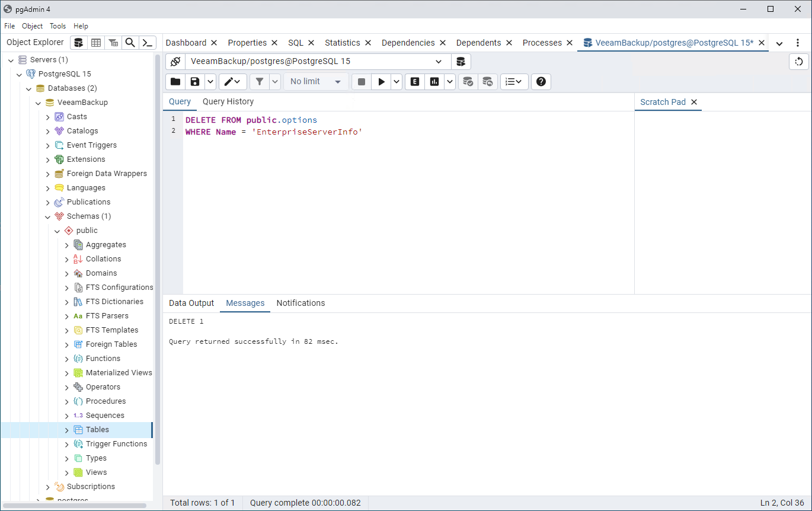Switch to the Data Output tab
The width and height of the screenshot is (812, 511).
coord(191,303)
